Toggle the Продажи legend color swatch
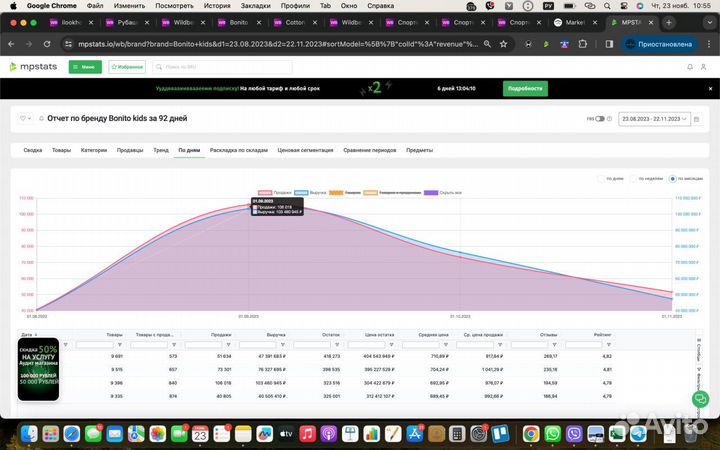Viewport: 720px width, 450px height. pos(265,191)
